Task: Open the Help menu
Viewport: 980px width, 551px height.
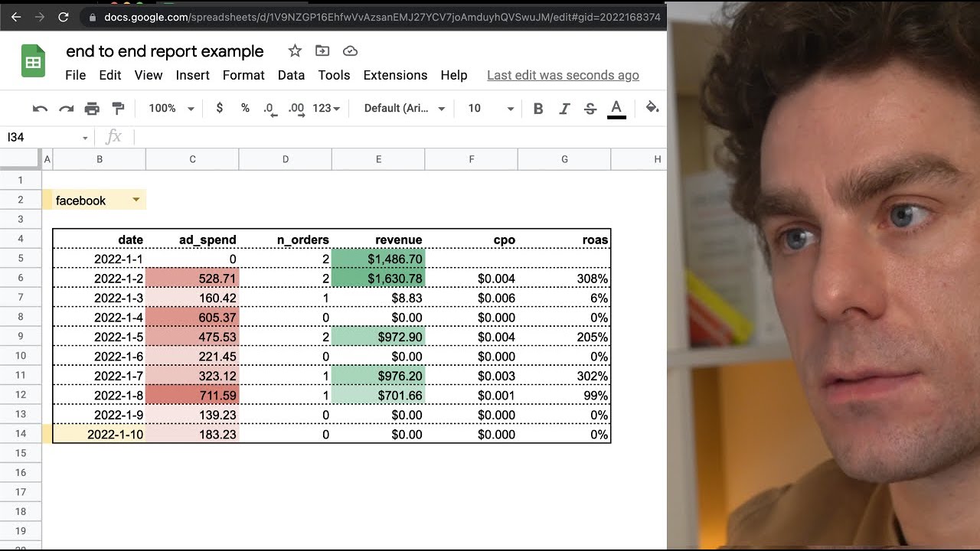Action: coord(454,75)
